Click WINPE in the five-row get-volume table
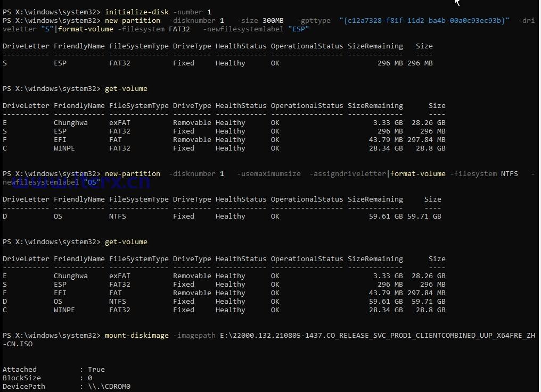Image resolution: width=541 pixels, height=392 pixels. coord(64,310)
